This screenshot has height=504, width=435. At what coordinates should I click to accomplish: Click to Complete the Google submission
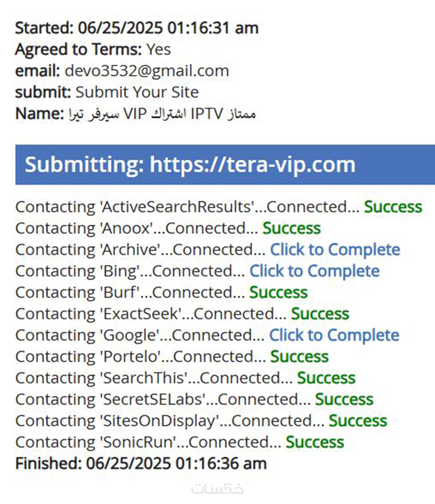pyautogui.click(x=334, y=335)
